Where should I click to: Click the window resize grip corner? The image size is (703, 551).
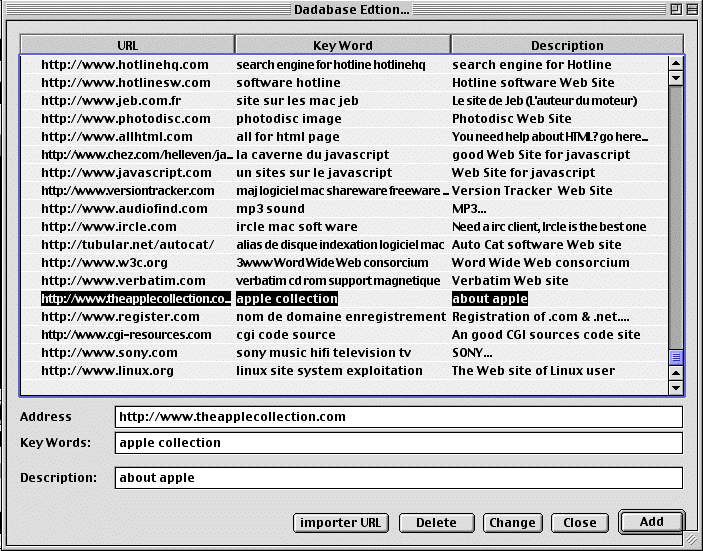[x=690, y=540]
